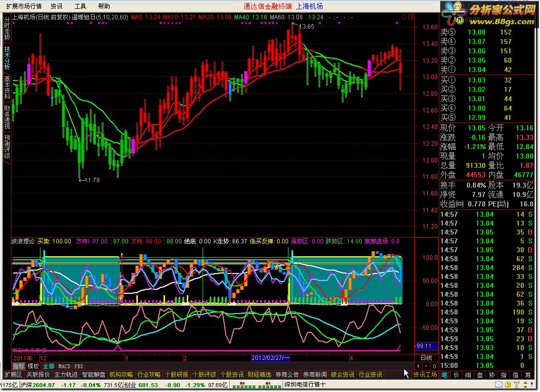The width and height of the screenshot is (540, 392).
Task: Select the 指 index tab in the quote panel
Action: [503, 375]
